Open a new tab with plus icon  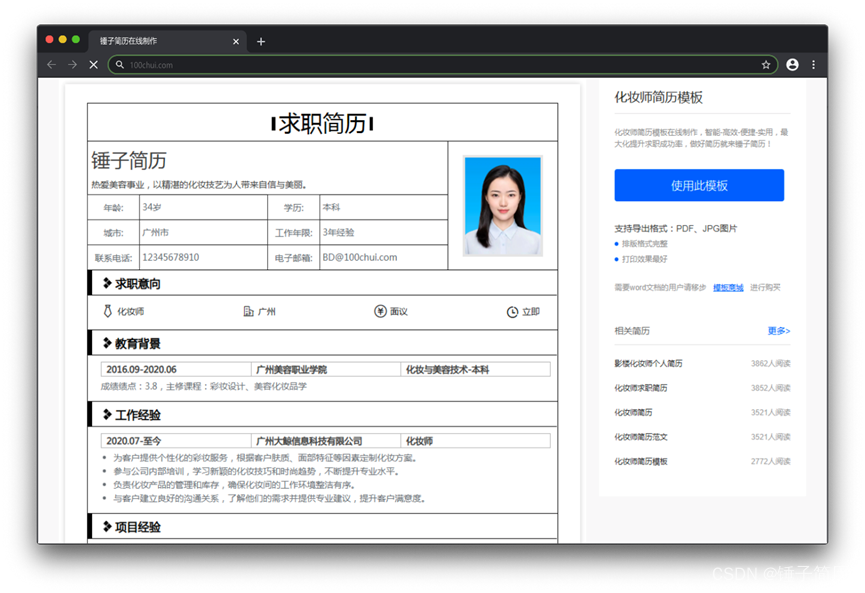coord(261,41)
